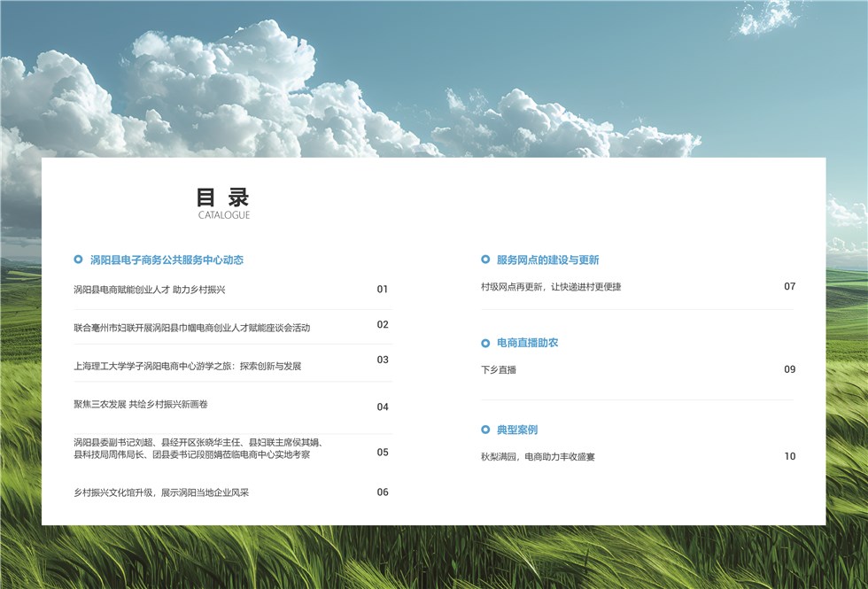Click the 下乡直播 entry
868x589 pixels.
coord(499,370)
